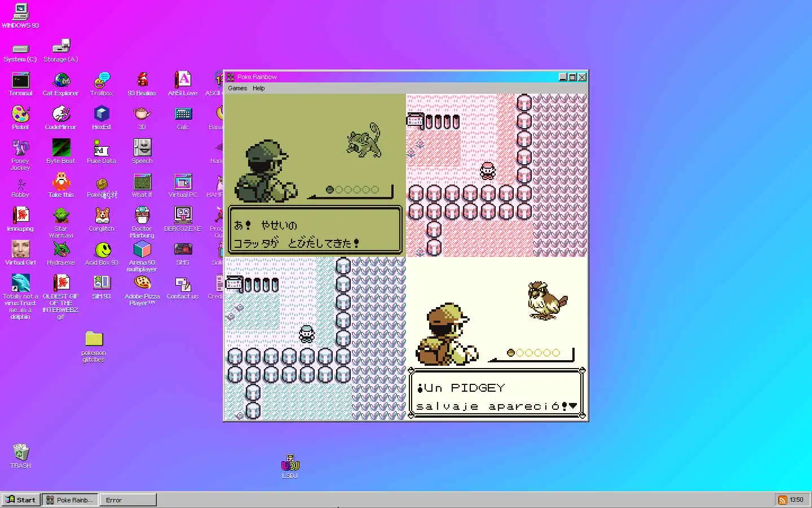Open OLDEST GIF OF THE INTERWEBZ icon
Screen dimensions: 812x508
[x=61, y=297]
